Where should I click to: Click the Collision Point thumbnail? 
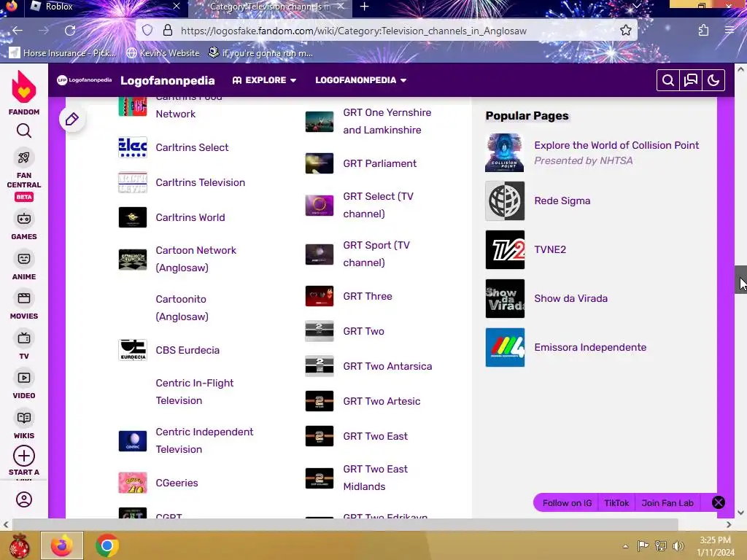click(505, 152)
